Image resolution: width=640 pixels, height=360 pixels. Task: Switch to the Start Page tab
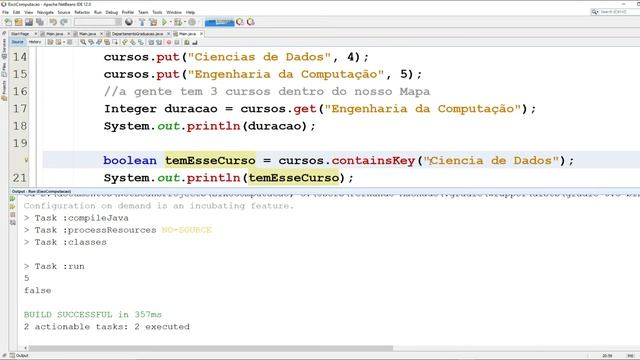[20, 34]
